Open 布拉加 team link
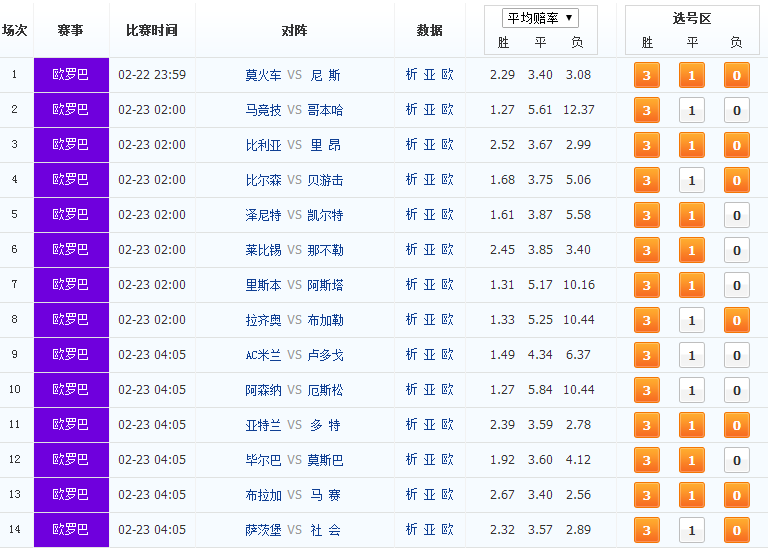The width and height of the screenshot is (768, 551). coord(264,495)
